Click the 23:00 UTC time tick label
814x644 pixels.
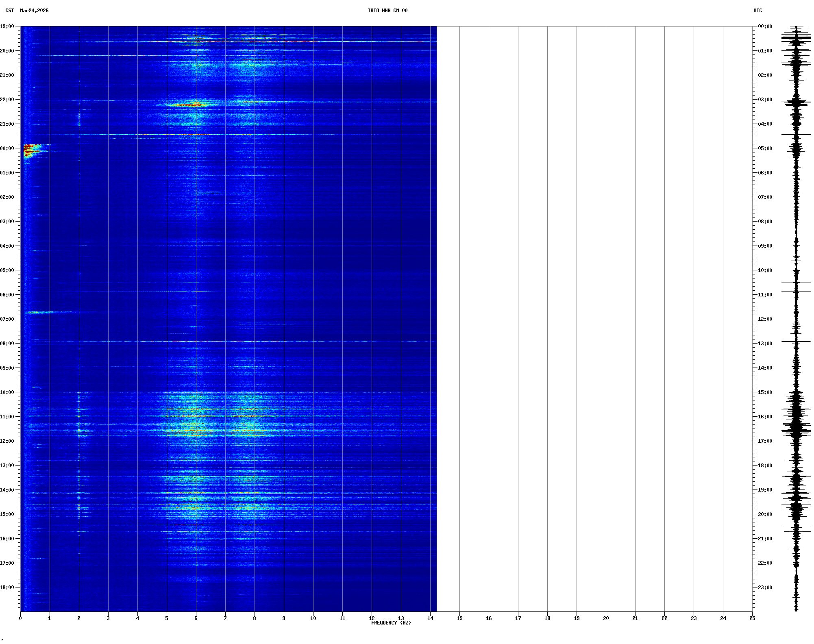point(765,587)
